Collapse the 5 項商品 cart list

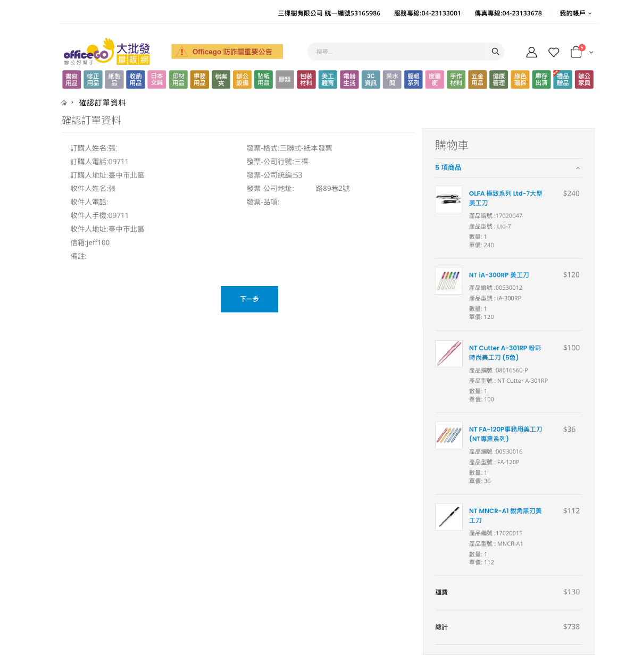[578, 168]
